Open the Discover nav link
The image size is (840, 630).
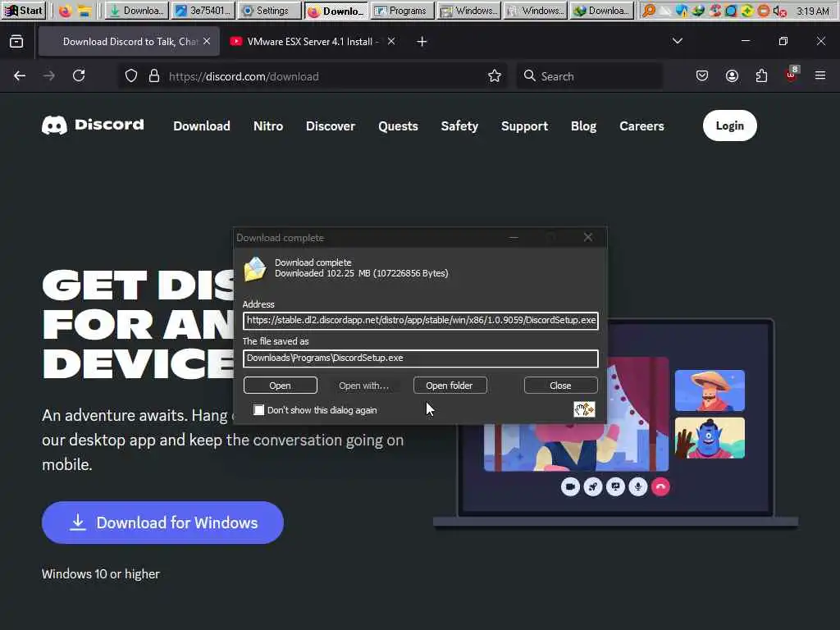tap(330, 126)
